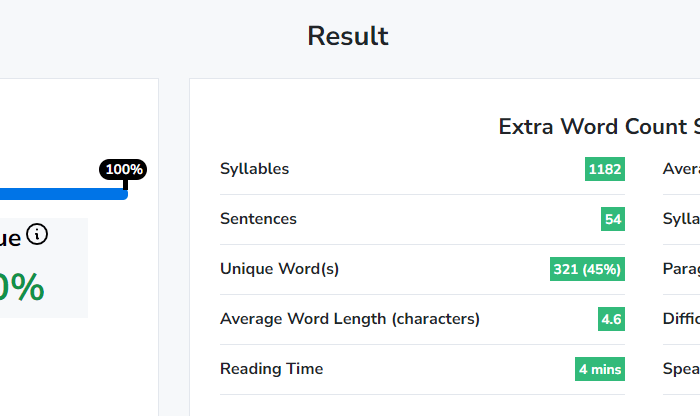
Task: Click the info icon beside the score label
Action: [x=38, y=235]
